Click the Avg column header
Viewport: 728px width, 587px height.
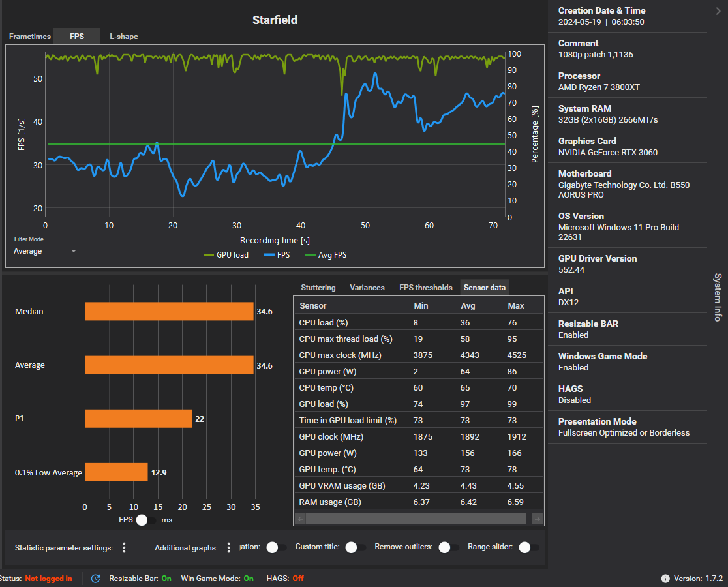click(468, 306)
